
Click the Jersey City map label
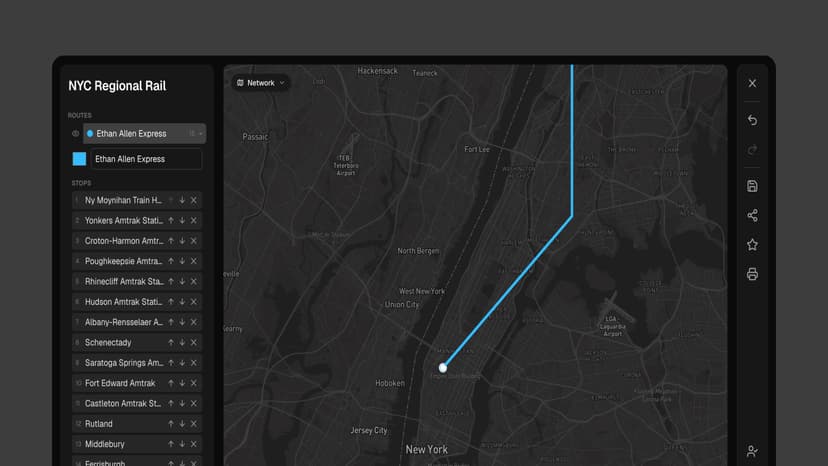[369, 431]
